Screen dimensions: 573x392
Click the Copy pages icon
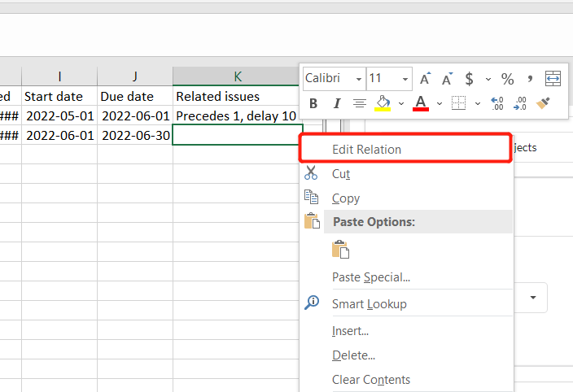tap(312, 197)
